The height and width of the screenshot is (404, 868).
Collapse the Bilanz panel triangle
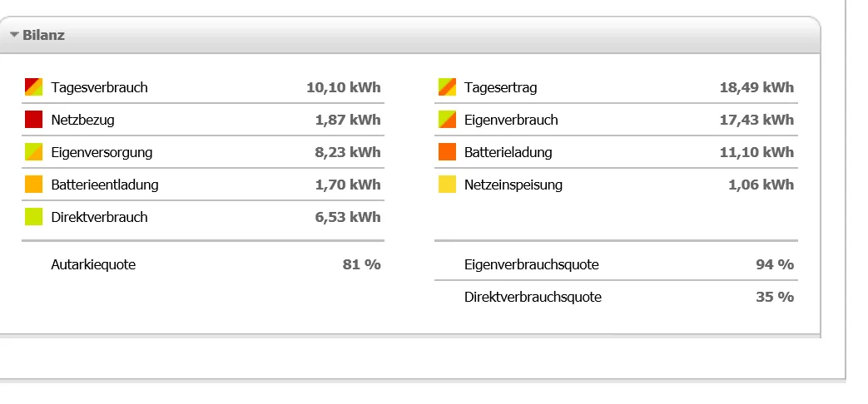(14, 35)
